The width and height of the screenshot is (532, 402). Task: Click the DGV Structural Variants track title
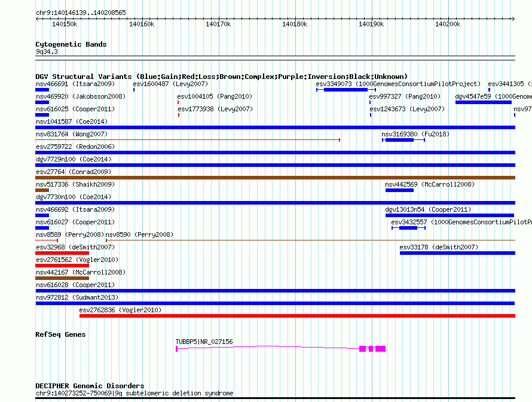(x=222, y=77)
